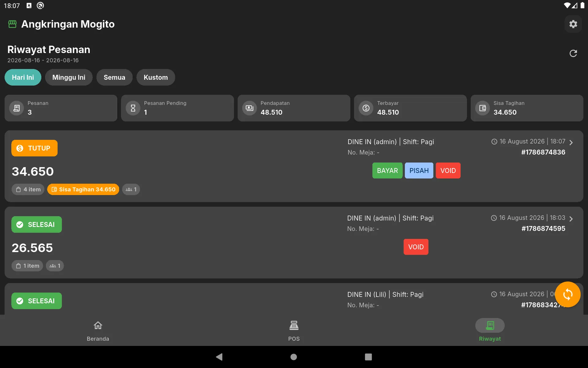Select the Hari Ini filter chip
This screenshot has width=588, height=368.
pos(23,77)
